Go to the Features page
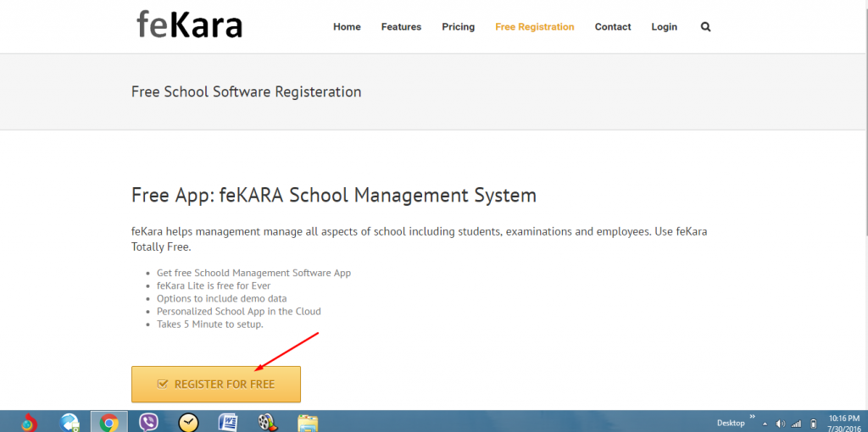The image size is (868, 432). pyautogui.click(x=401, y=26)
